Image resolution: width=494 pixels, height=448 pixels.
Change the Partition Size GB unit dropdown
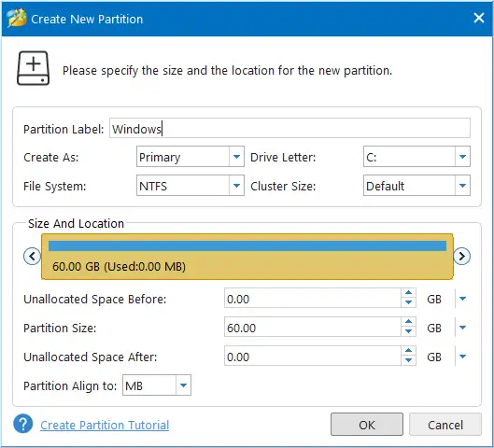click(462, 328)
